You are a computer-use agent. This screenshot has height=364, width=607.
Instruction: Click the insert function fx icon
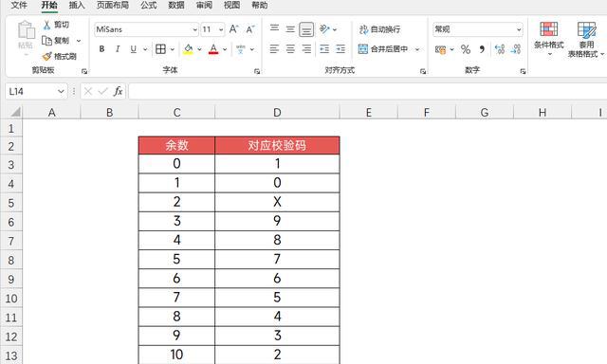point(118,91)
